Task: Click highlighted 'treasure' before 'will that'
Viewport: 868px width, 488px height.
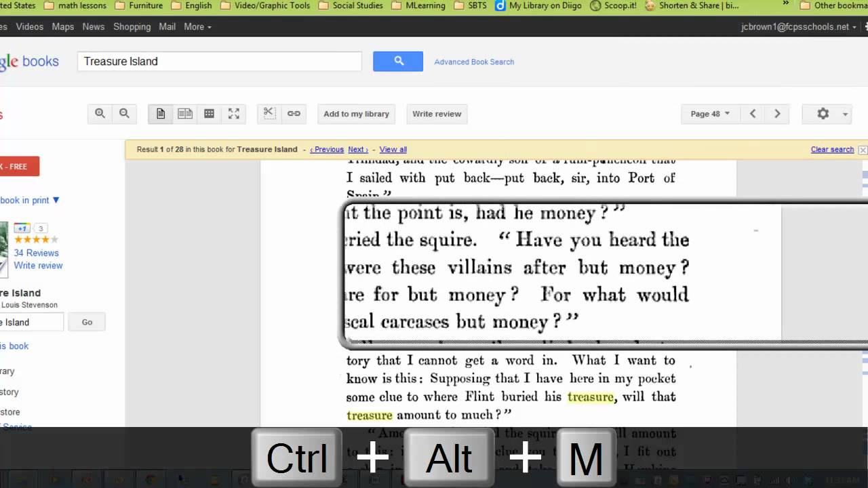Action: (591, 397)
